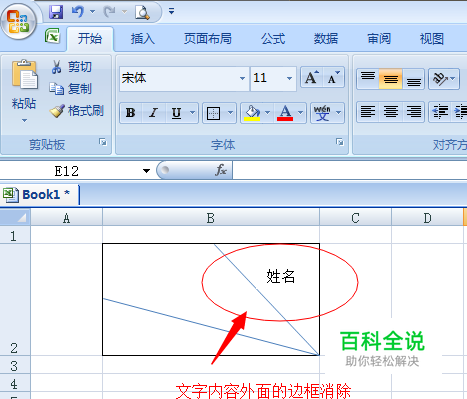Decrease the indent level
Viewport: 467px width, 399px height.
pyautogui.click(x=440, y=112)
